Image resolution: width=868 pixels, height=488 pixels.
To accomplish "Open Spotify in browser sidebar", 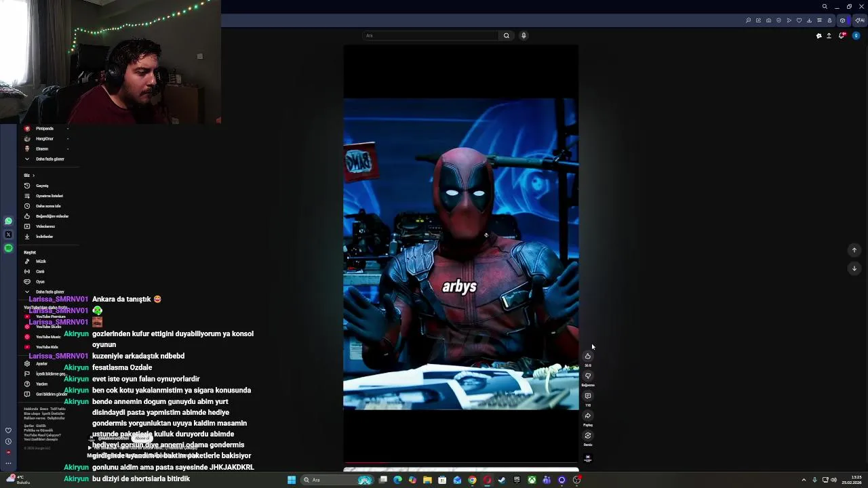I will point(8,248).
